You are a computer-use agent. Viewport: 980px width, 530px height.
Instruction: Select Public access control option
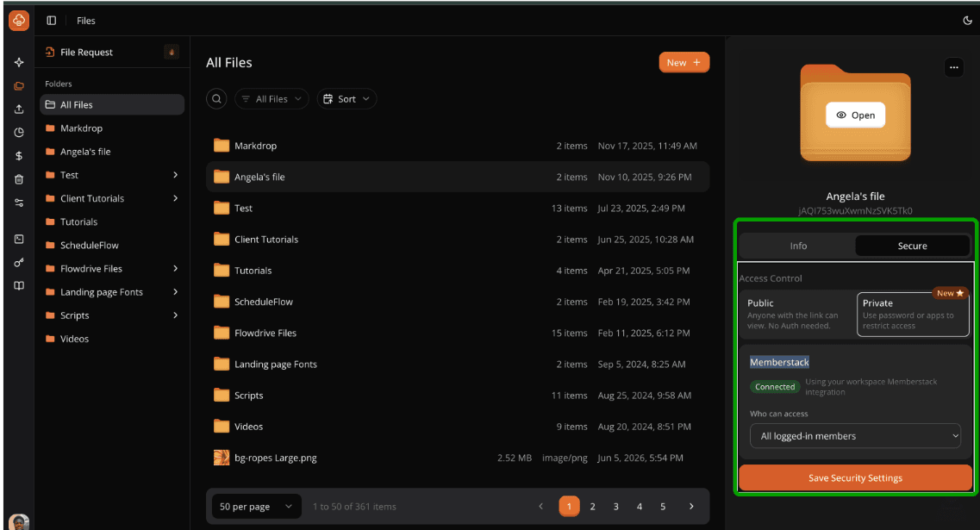pos(797,315)
